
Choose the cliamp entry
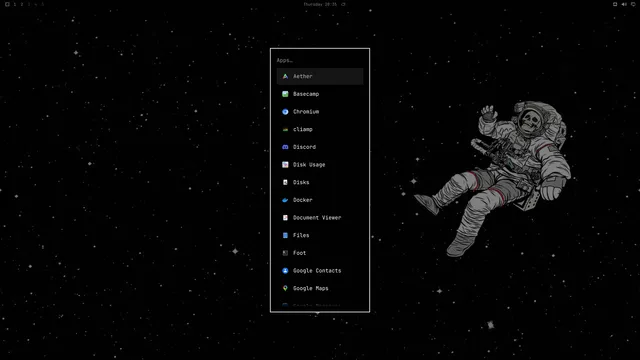pos(320,129)
